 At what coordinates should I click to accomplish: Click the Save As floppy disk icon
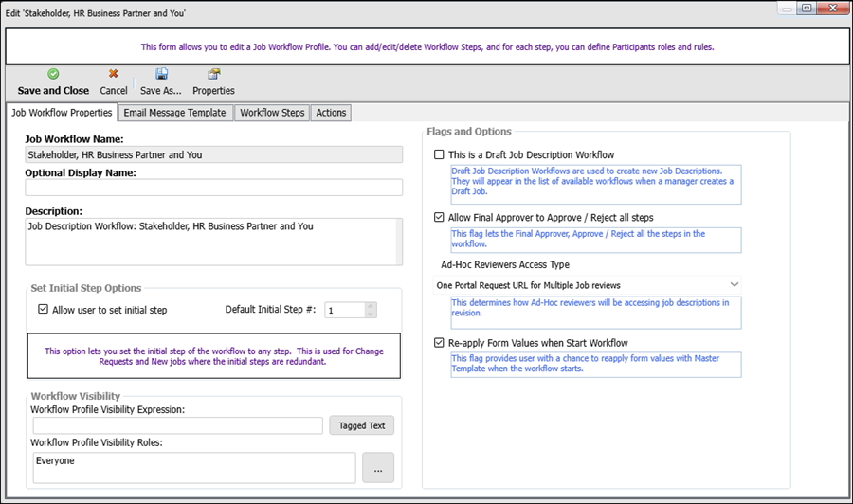(163, 74)
